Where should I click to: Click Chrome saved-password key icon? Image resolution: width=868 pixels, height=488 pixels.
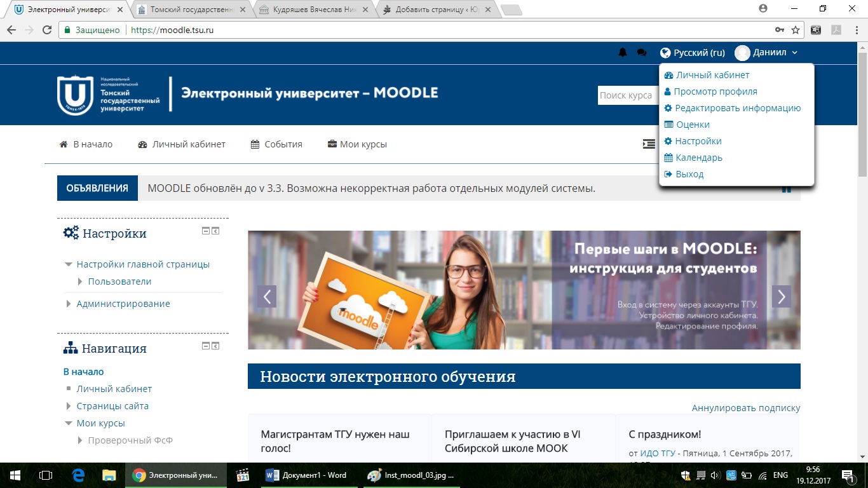pos(780,30)
